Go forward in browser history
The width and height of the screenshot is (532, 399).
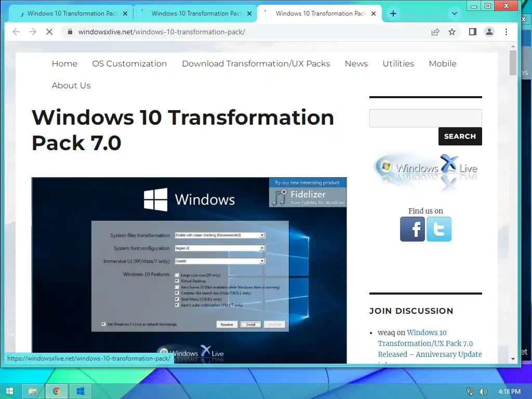33,32
